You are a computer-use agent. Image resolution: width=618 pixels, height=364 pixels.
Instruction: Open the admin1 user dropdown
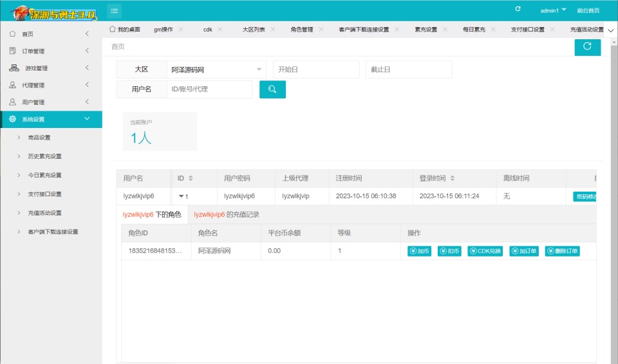click(553, 10)
